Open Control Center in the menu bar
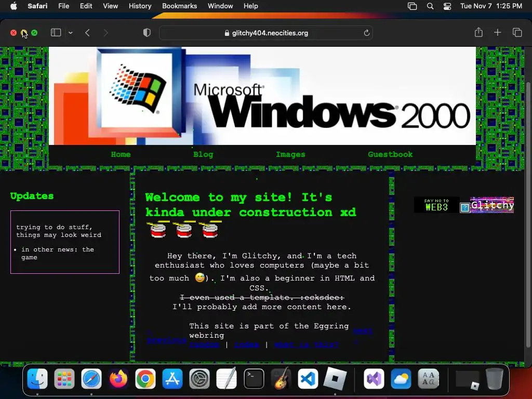This screenshot has height=399, width=532. coord(447,6)
